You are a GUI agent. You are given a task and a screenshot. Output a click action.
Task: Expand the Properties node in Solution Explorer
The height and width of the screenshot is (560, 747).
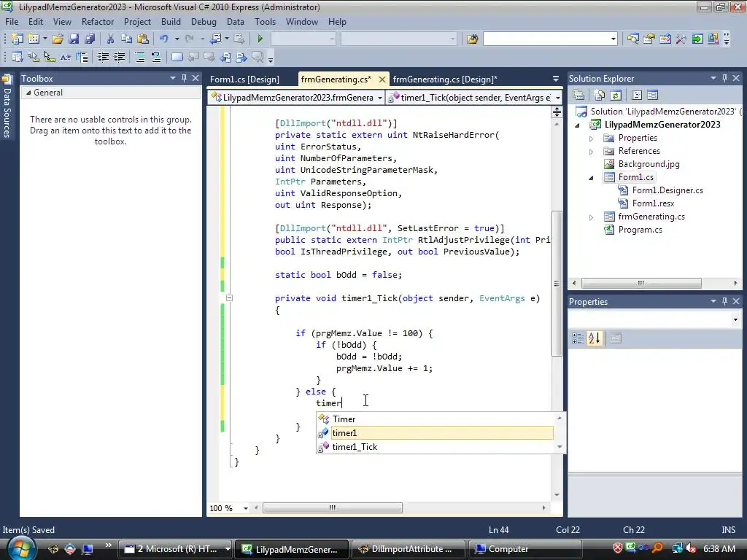click(591, 139)
